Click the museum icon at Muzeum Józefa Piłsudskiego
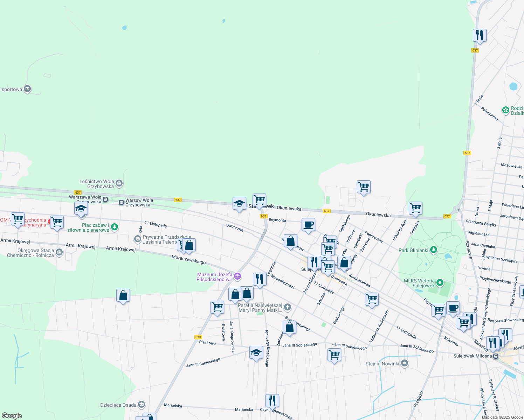The image size is (524, 420). [237, 276]
